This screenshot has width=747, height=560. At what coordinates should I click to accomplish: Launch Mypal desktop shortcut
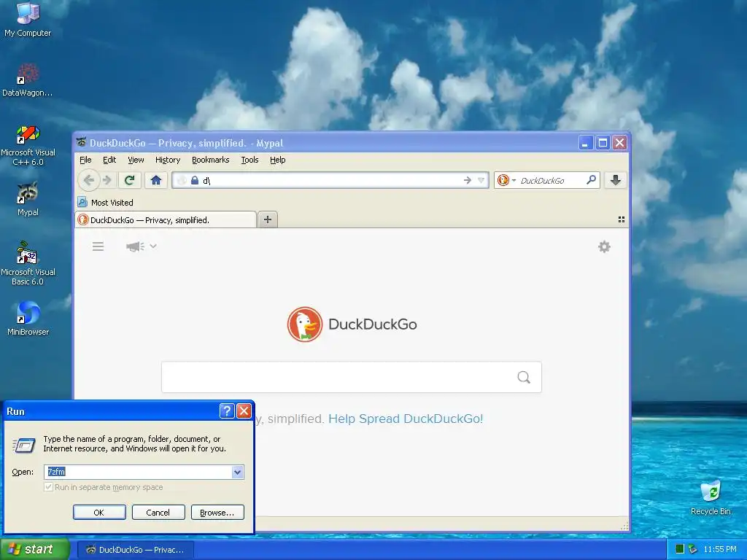click(x=28, y=199)
